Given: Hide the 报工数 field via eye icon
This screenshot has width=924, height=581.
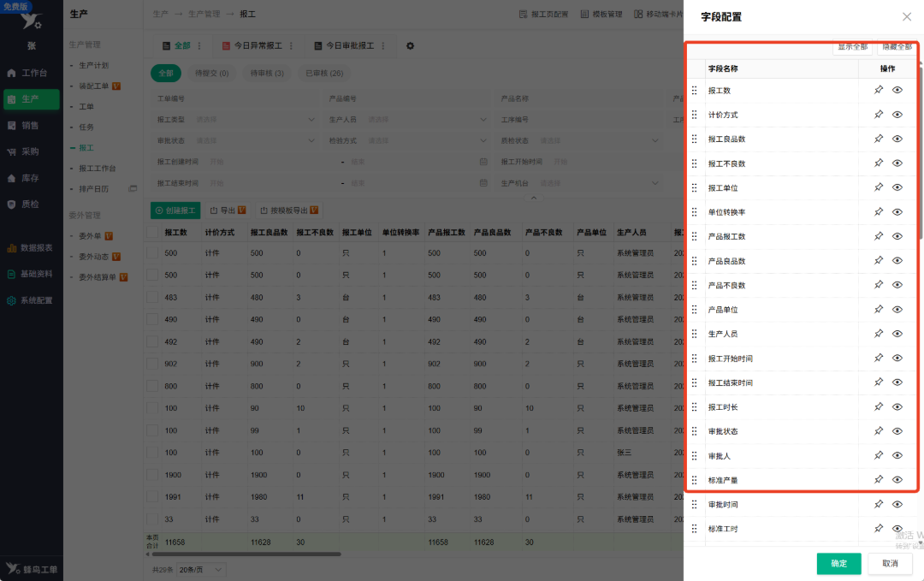Looking at the screenshot, I should click(897, 90).
